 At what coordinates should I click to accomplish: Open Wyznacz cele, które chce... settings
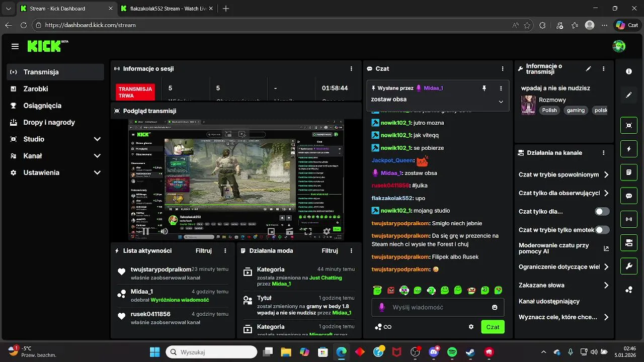click(563, 317)
